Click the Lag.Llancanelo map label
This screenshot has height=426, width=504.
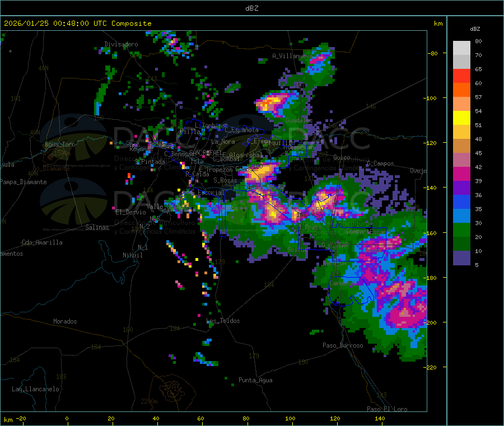coord(35,389)
